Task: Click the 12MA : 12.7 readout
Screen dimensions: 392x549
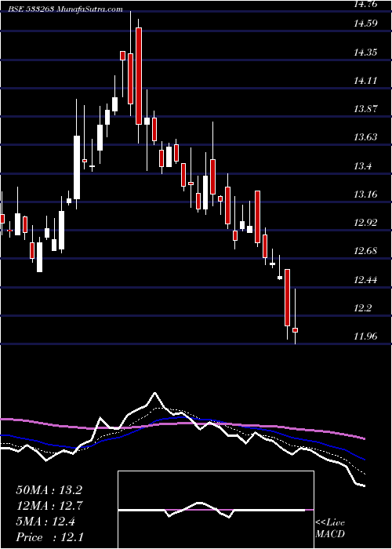Action: (x=49, y=506)
